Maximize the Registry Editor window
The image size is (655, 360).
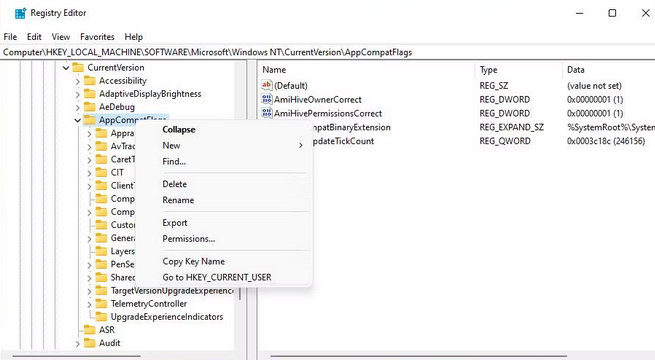pos(612,13)
